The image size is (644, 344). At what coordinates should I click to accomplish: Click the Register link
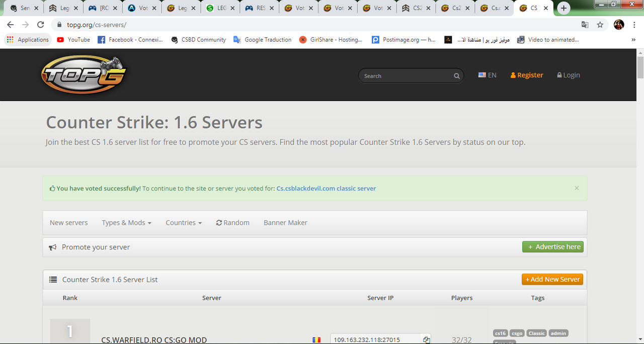click(x=527, y=75)
